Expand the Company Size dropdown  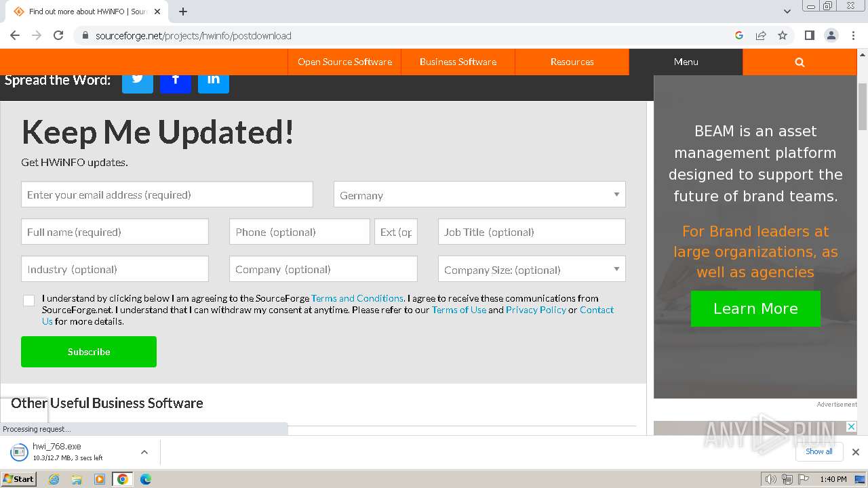tap(532, 269)
